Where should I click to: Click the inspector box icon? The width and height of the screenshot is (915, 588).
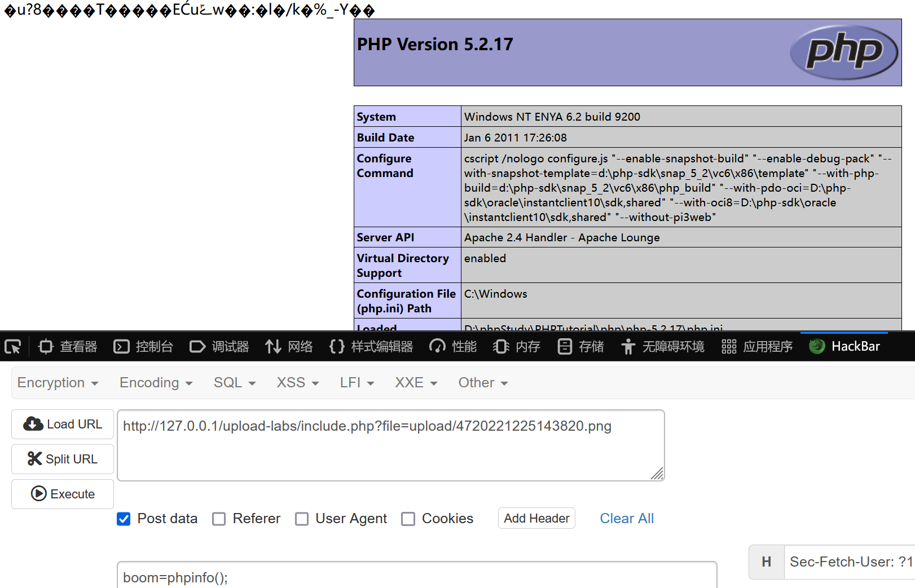point(46,346)
